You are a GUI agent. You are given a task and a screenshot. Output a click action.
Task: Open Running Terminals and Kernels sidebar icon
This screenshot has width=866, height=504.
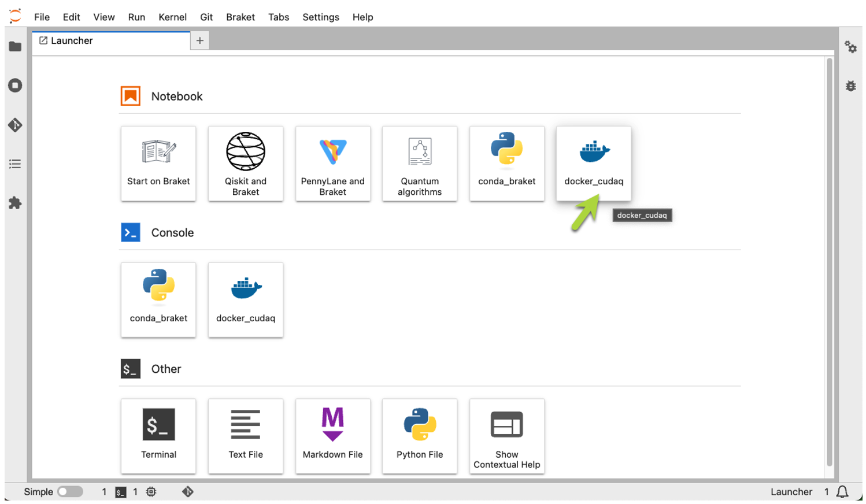pyautogui.click(x=15, y=86)
